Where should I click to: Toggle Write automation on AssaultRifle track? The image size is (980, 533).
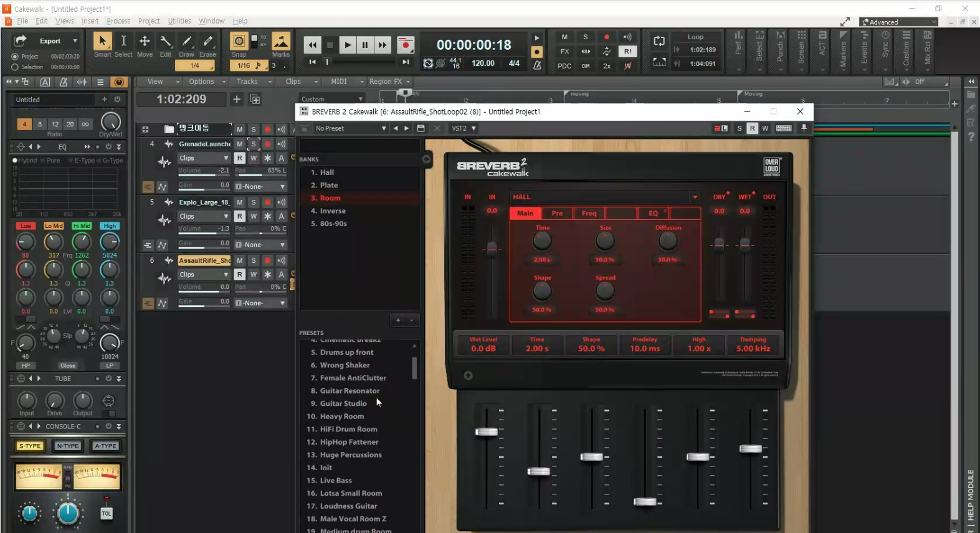point(254,275)
